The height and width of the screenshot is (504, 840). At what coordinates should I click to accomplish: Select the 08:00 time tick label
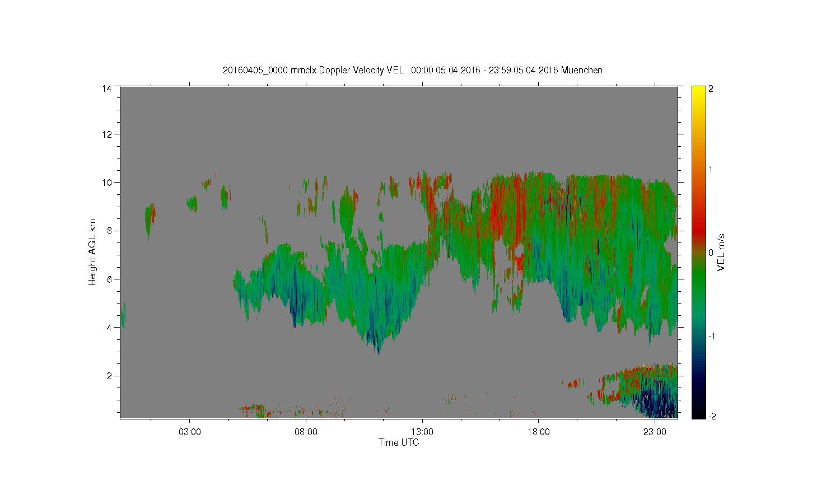tap(306, 432)
